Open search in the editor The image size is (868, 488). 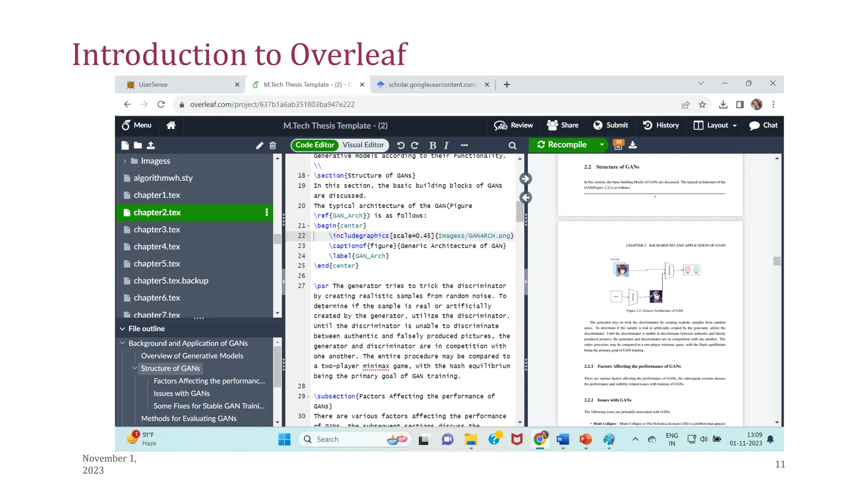tap(512, 146)
